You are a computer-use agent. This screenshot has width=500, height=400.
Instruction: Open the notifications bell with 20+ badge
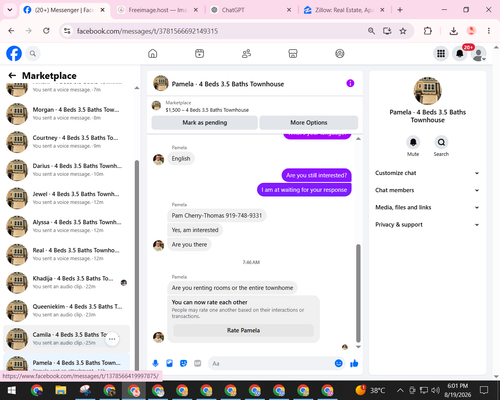coord(460,53)
